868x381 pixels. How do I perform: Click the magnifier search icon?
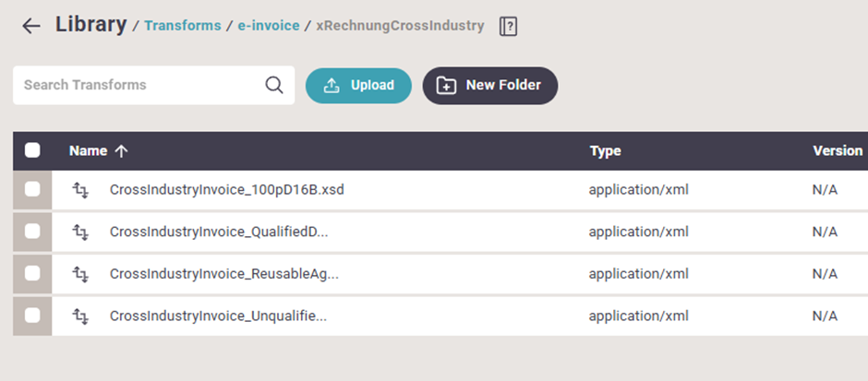coord(274,85)
